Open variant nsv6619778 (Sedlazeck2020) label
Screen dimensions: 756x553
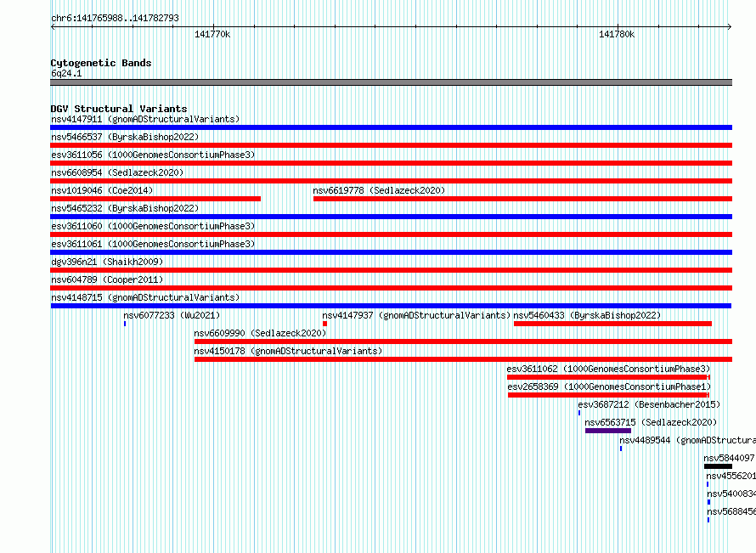pyautogui.click(x=379, y=190)
